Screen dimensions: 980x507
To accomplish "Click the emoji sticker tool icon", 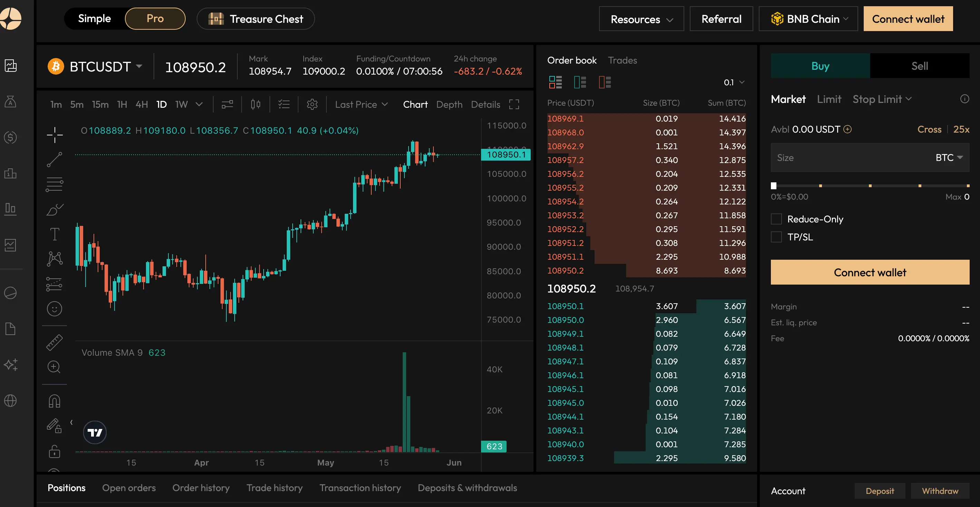I will [55, 309].
